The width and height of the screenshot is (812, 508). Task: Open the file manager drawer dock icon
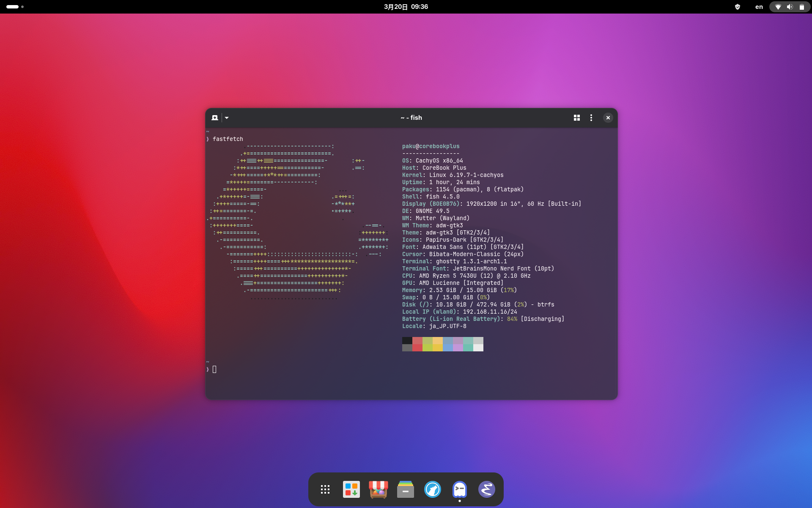[406, 489]
